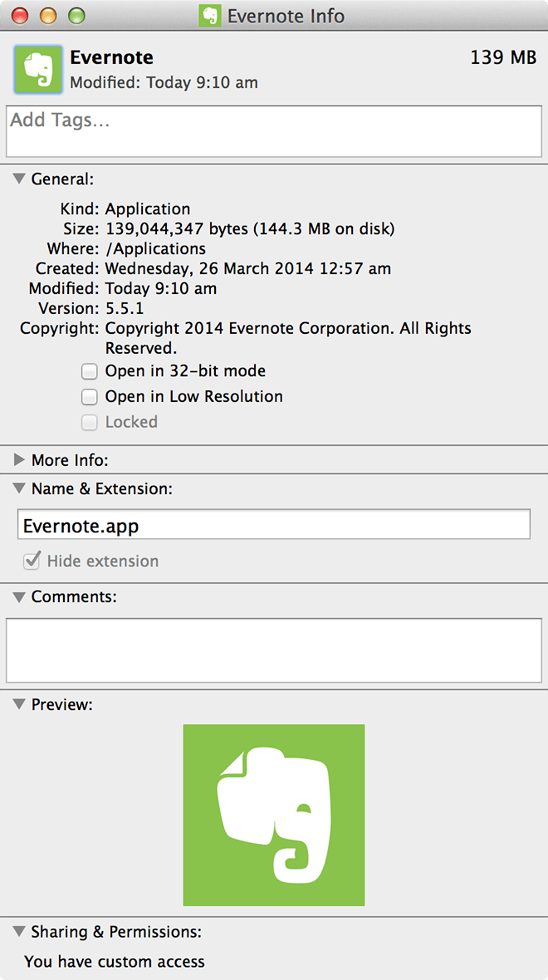
Task: Click the header Modified: Today 9:10 am line
Action: pyautogui.click(x=164, y=82)
